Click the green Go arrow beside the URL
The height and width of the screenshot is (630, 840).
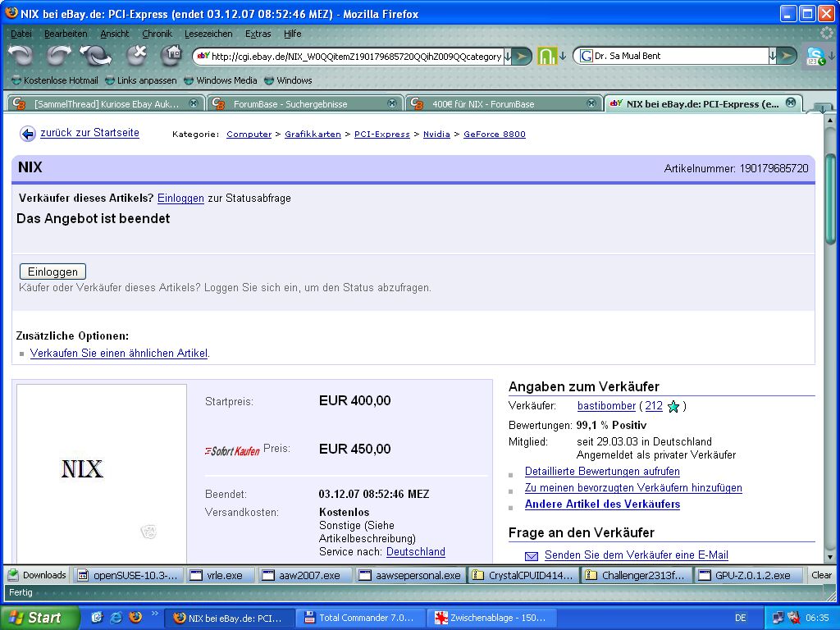[x=522, y=56]
